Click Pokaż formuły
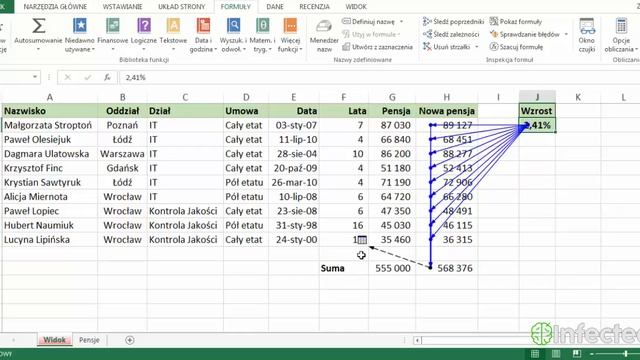This screenshot has width=640, height=360. (516, 22)
